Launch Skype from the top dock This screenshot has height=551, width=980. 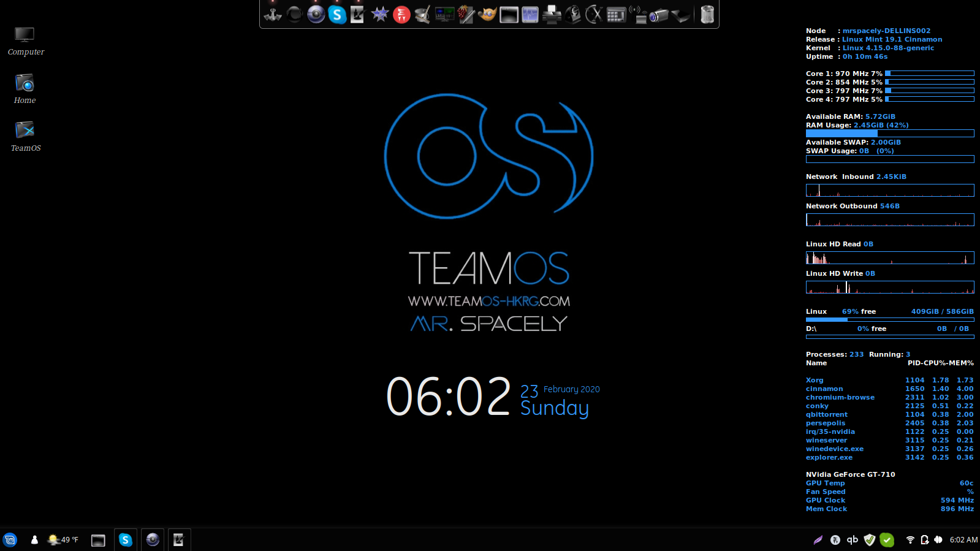pos(337,14)
